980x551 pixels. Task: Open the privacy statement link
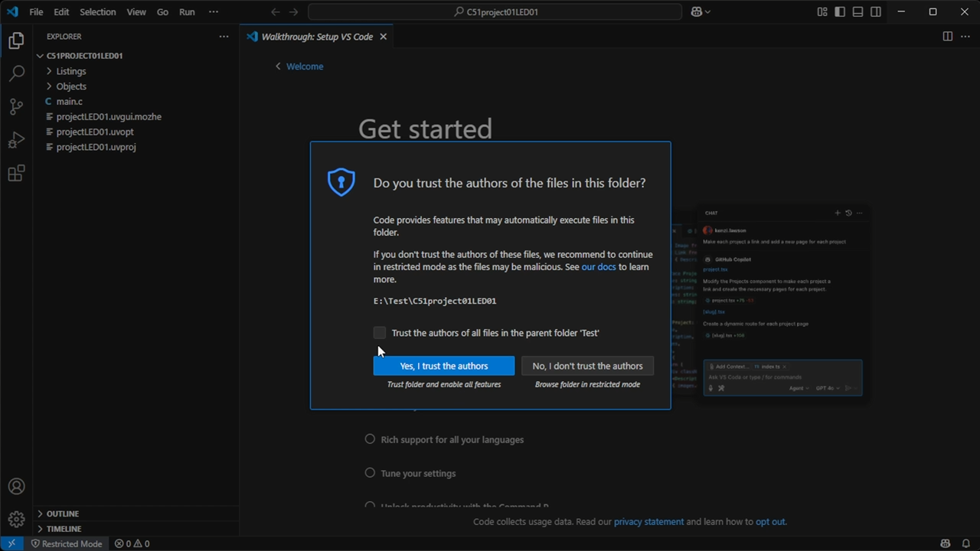648,522
